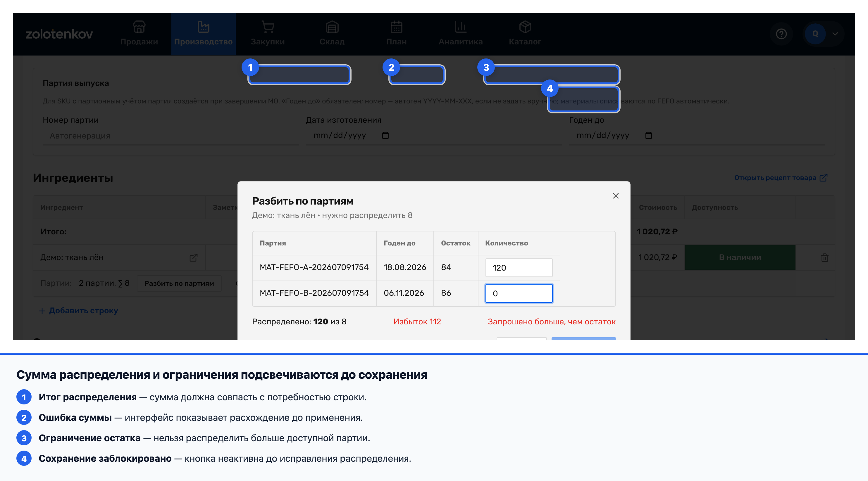
Task: Click the В наличии availability badge
Action: point(740,257)
